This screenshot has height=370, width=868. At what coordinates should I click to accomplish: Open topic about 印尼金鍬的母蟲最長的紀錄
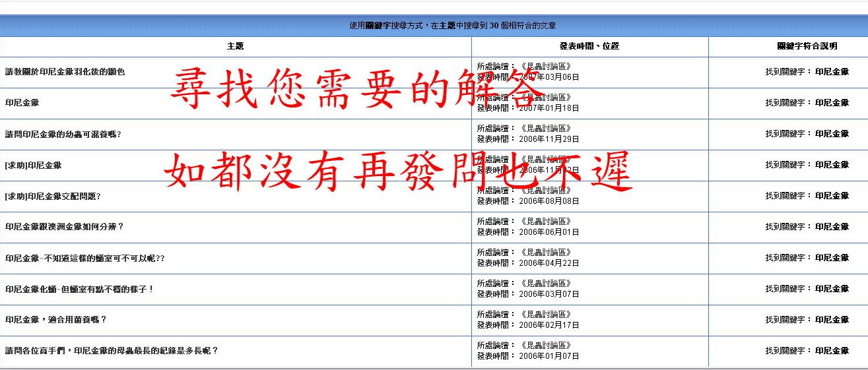click(x=111, y=351)
